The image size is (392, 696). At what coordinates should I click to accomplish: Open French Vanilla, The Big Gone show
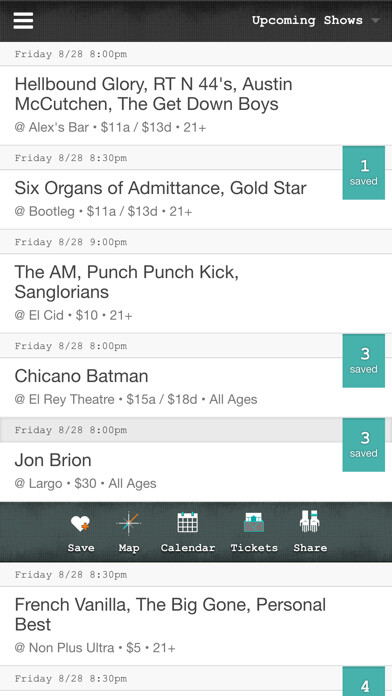[196, 626]
